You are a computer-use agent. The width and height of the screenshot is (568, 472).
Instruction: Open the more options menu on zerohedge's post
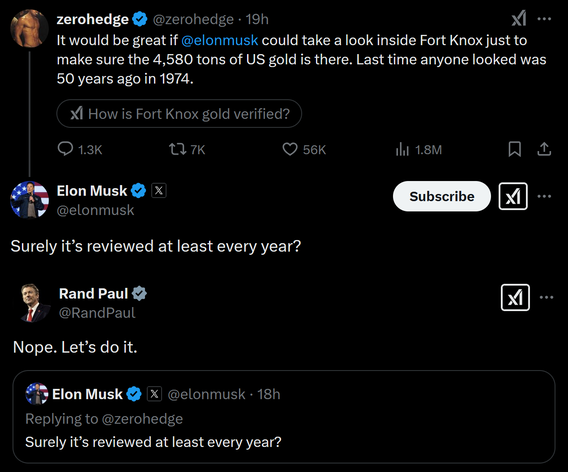544,19
